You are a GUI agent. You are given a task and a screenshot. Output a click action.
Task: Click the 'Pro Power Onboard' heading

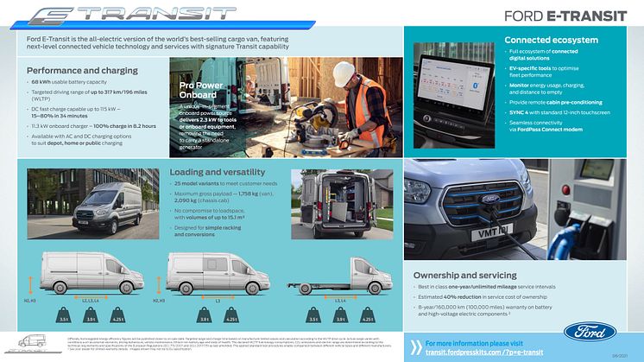[x=201, y=90]
